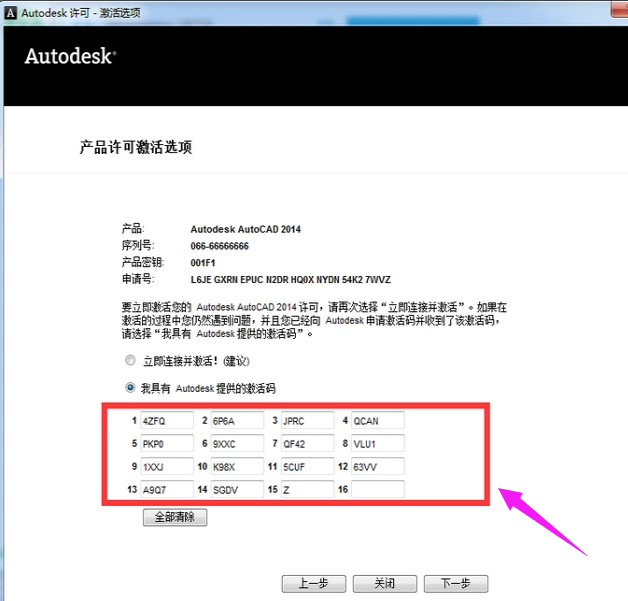Click the Autodesk 'A' title bar icon
This screenshot has height=601, width=628.
[11, 13]
